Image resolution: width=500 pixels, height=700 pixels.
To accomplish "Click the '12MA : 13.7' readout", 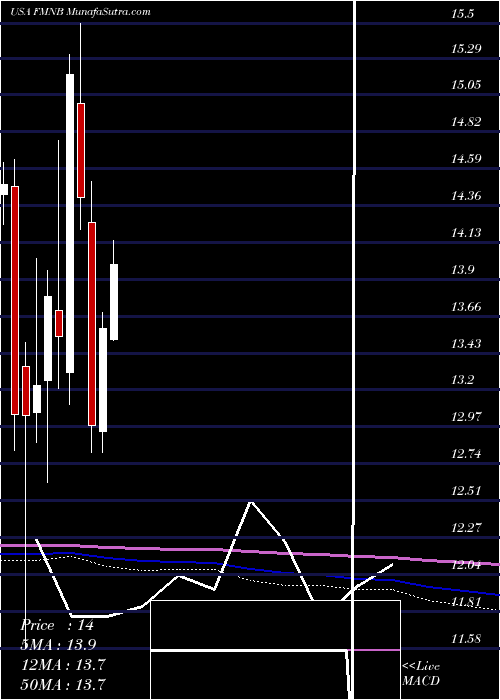I will coord(63,665).
